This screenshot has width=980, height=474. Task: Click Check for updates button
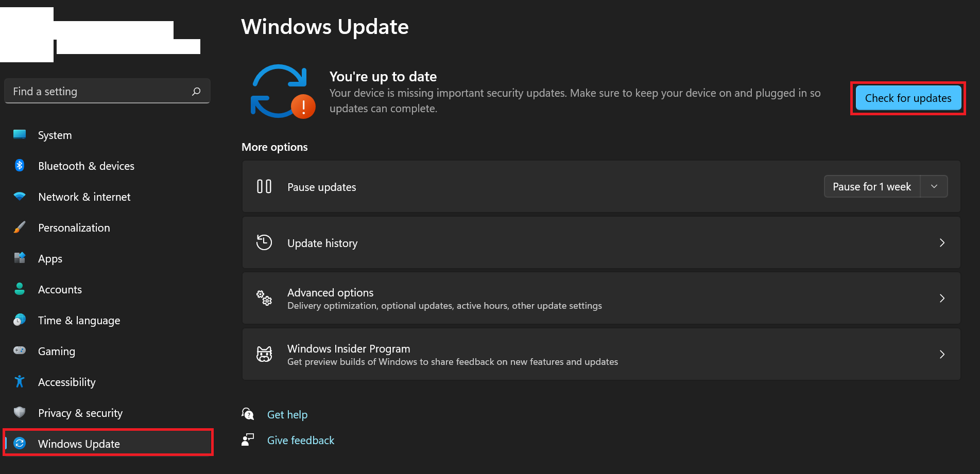pos(908,98)
